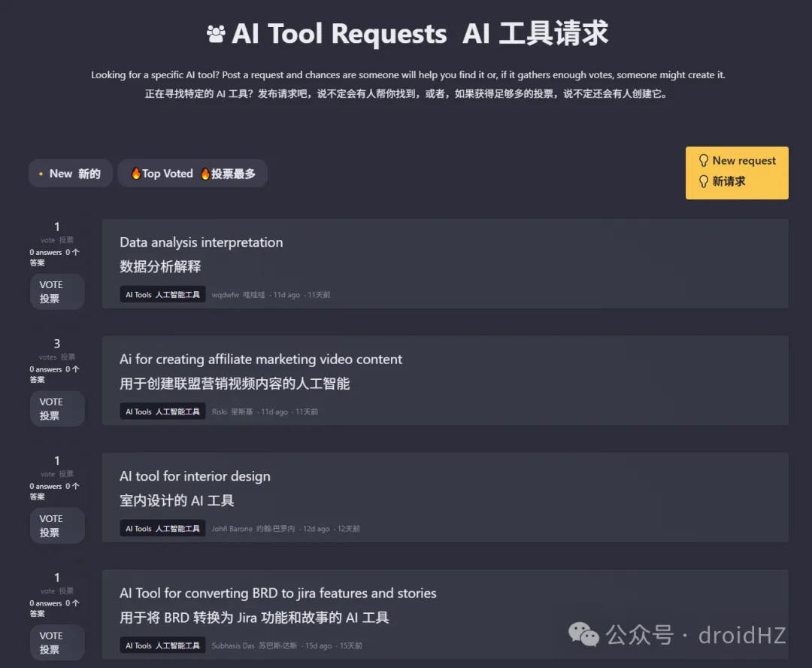This screenshot has height=668, width=812.
Task: Click AI Tools tag under interior design
Action: (162, 529)
